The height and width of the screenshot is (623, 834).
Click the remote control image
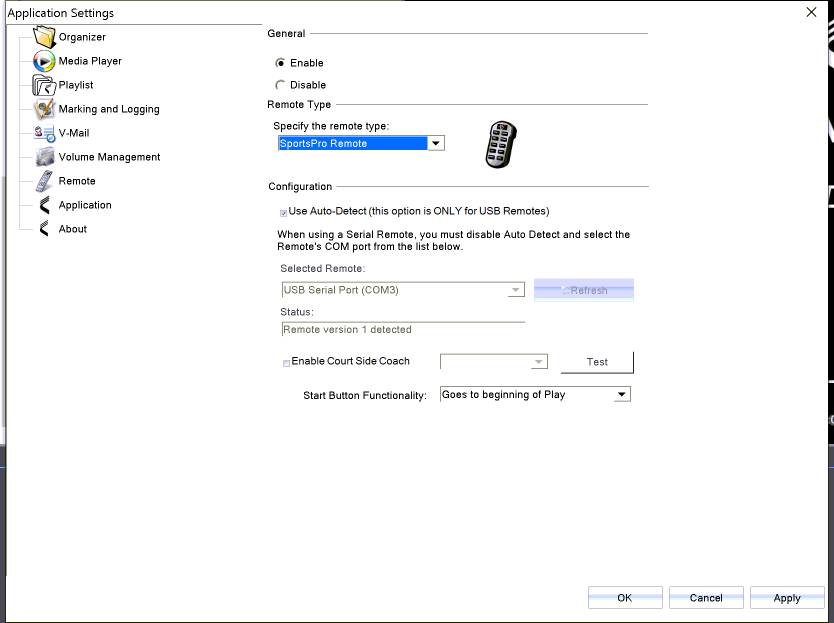pos(499,144)
